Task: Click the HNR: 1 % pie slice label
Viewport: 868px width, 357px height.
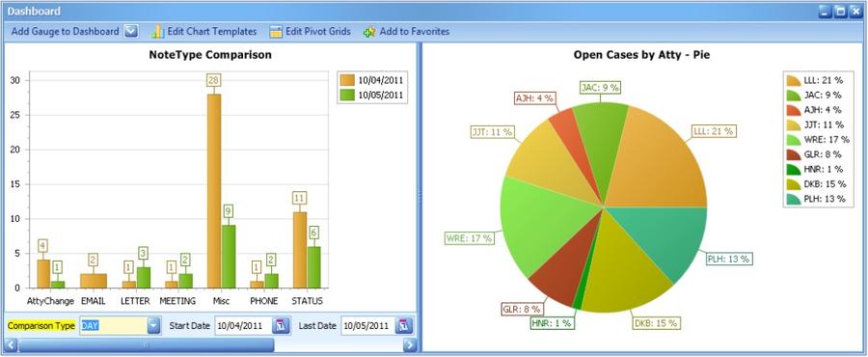Action: pyautogui.click(x=552, y=323)
